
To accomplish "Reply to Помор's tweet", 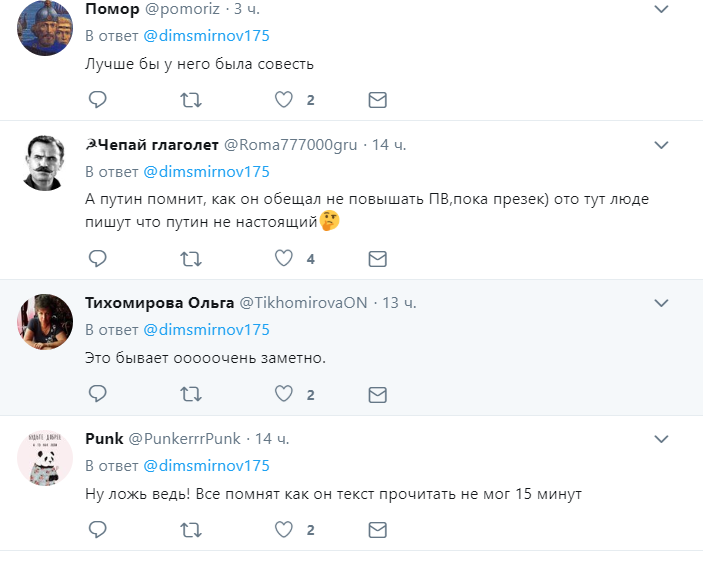I will pyautogui.click(x=97, y=100).
